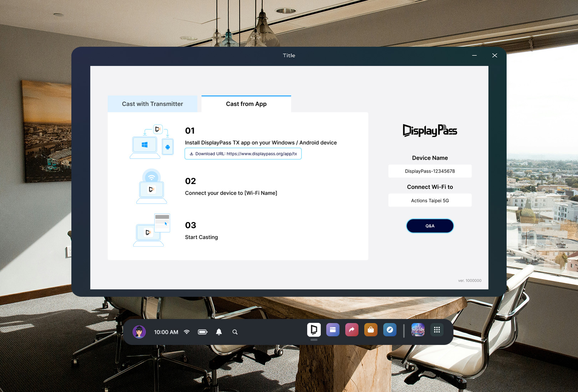Click the Connect your device to Wi-Fi text
Viewport: 578px width, 392px height.
coord(231,193)
